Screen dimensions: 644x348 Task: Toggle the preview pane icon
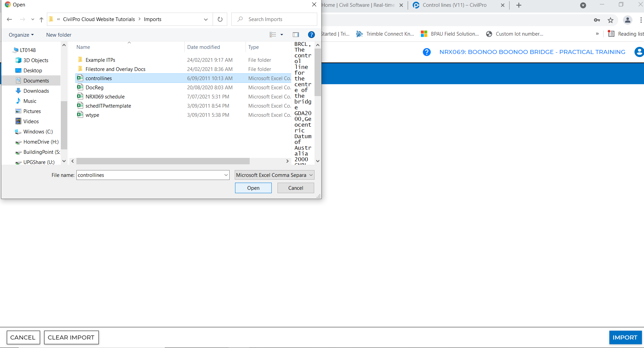(x=296, y=35)
